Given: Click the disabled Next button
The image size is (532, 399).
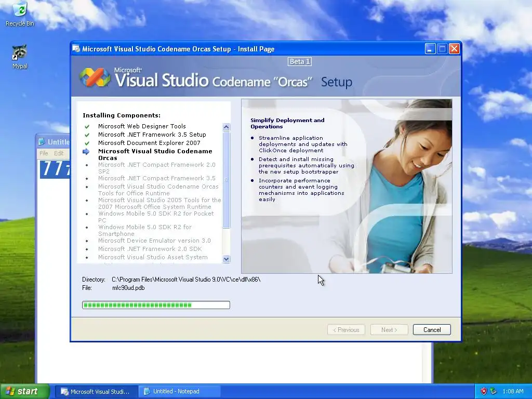Looking at the screenshot, I should [x=389, y=330].
